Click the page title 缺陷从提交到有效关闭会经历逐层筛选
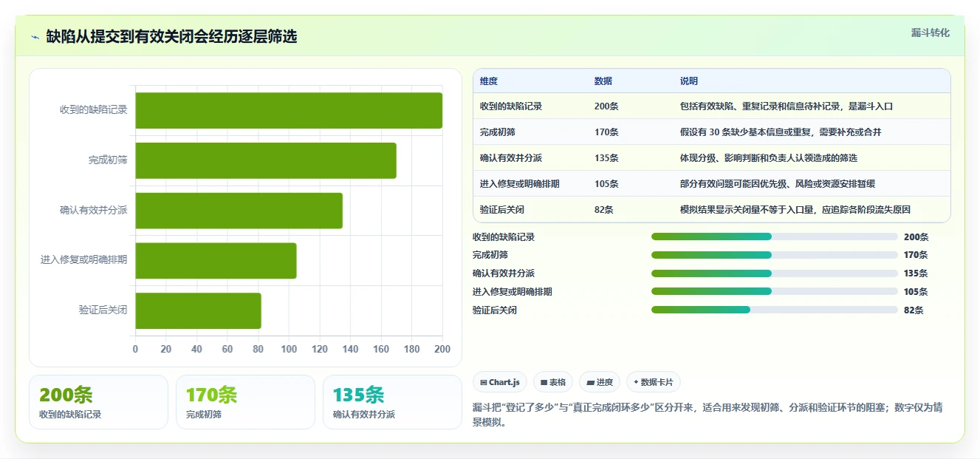 171,37
